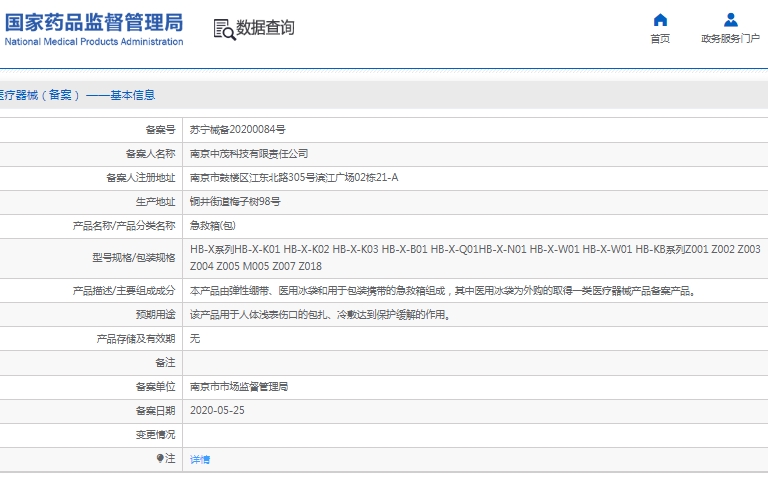Click the bulb icon beside 注
The image size is (768, 482).
click(x=160, y=458)
